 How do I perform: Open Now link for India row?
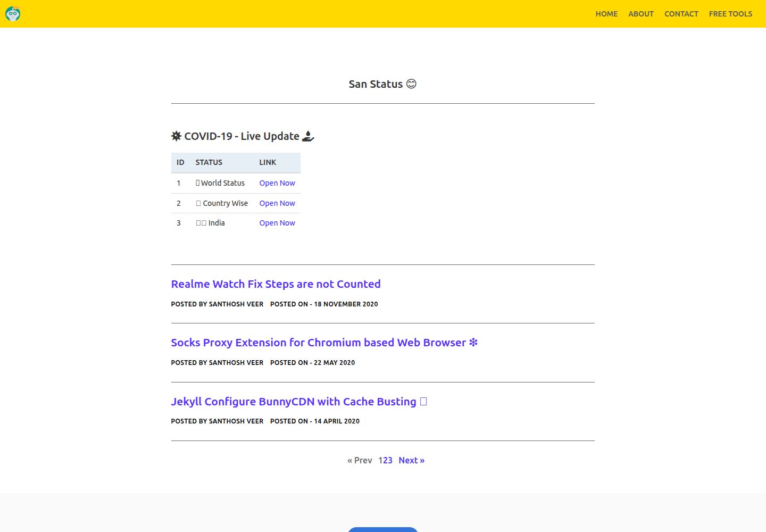click(277, 223)
